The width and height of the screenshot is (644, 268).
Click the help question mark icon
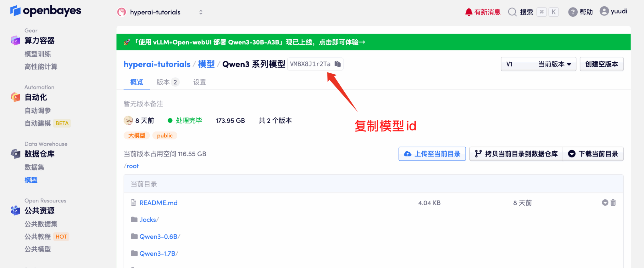pyautogui.click(x=573, y=12)
